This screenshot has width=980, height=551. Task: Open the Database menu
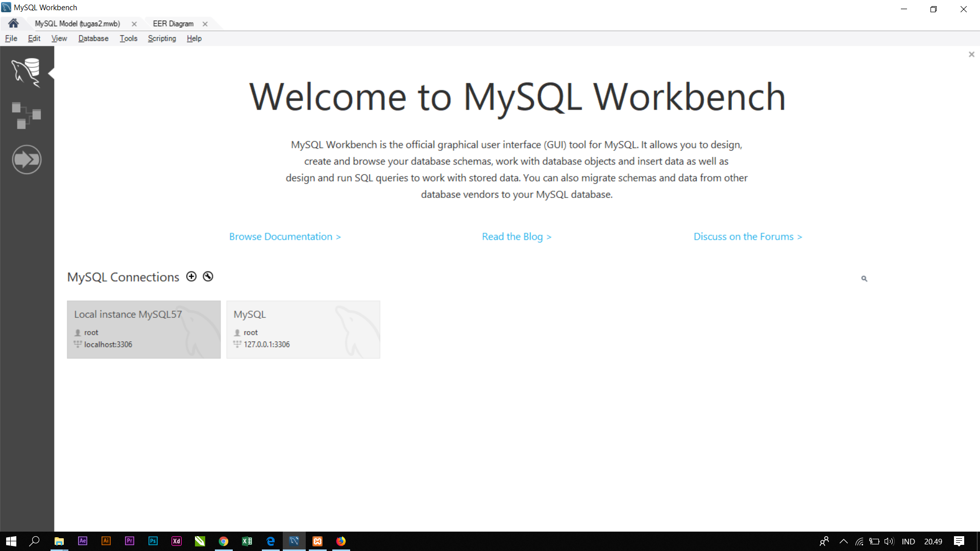click(x=93, y=38)
